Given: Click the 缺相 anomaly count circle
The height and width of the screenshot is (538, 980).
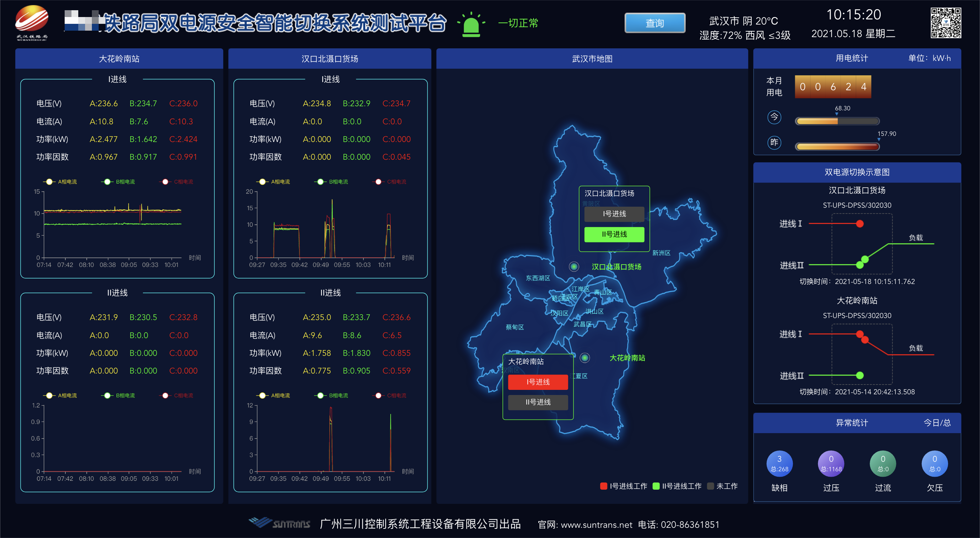Looking at the screenshot, I should coord(779,464).
